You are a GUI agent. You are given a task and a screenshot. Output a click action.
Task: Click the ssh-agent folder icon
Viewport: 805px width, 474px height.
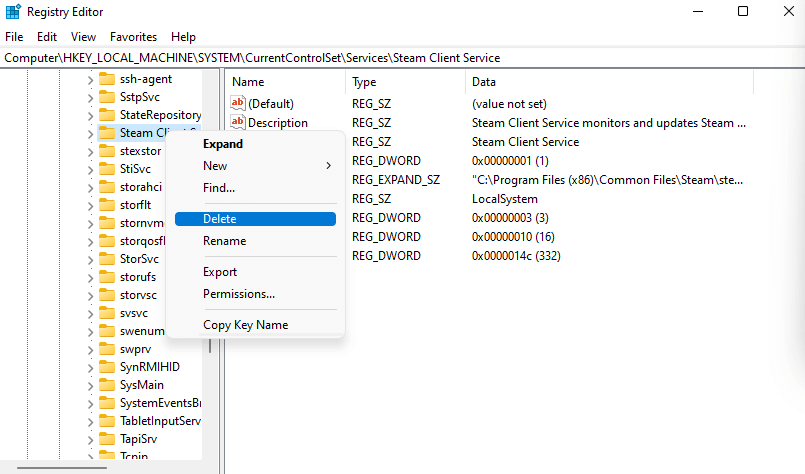[107, 79]
